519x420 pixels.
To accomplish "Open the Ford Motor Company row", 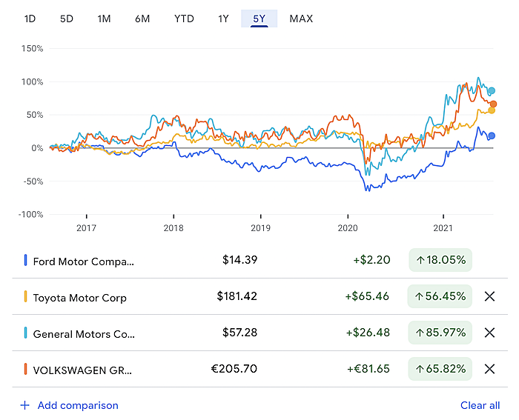I will tap(83, 261).
